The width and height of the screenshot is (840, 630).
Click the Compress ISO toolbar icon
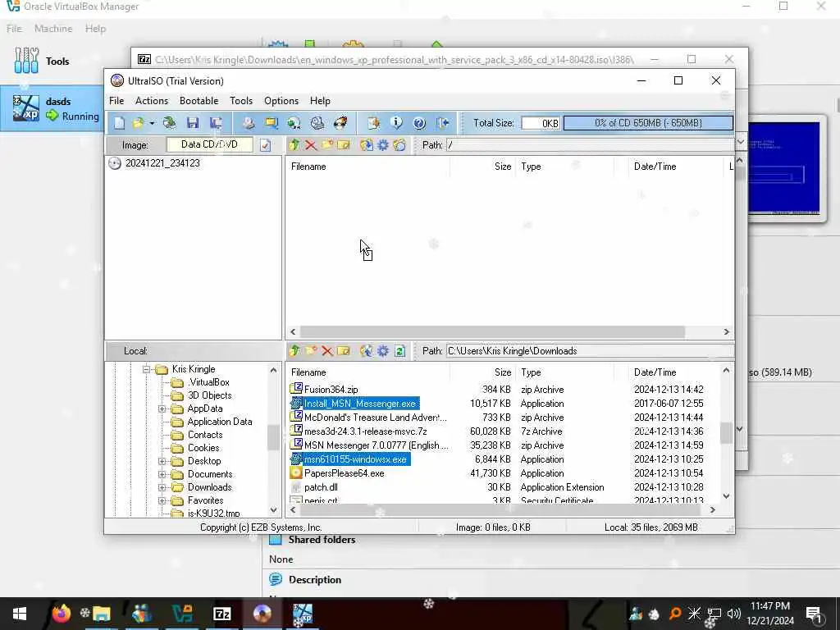(272, 123)
